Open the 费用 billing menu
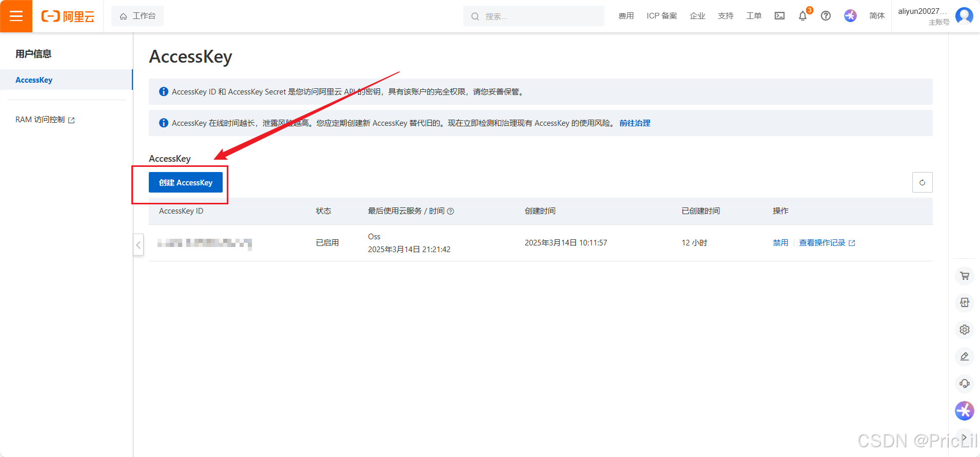Screen dimensions: 980x457 point(626,16)
